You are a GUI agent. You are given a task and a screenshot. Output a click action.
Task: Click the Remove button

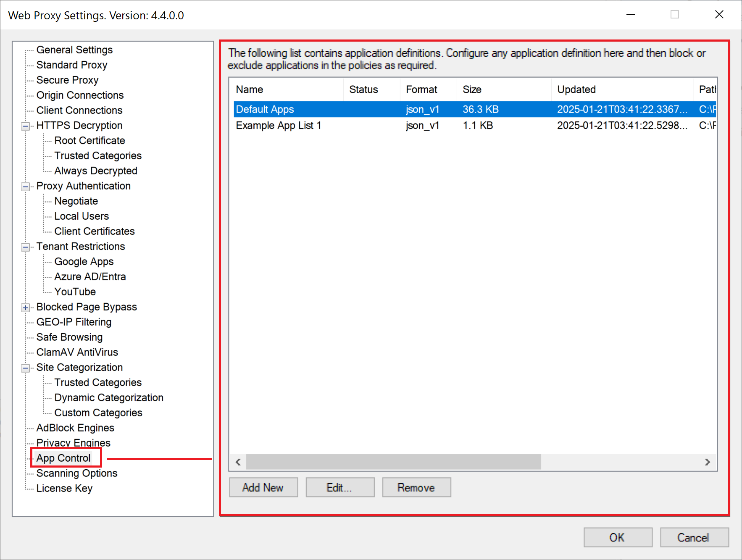[x=416, y=487]
